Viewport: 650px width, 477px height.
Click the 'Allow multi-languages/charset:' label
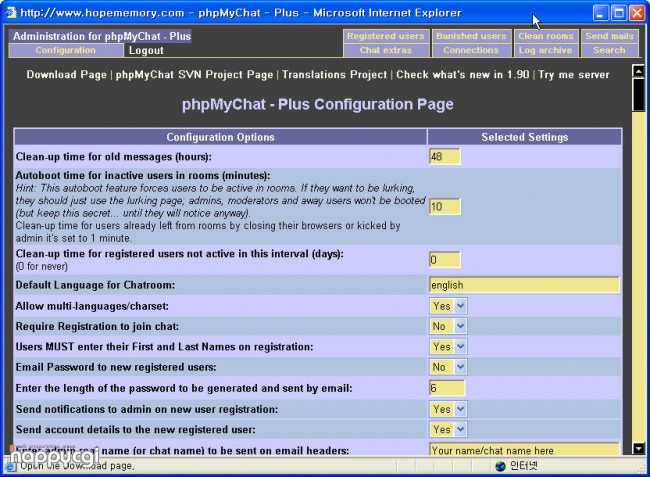[92, 306]
